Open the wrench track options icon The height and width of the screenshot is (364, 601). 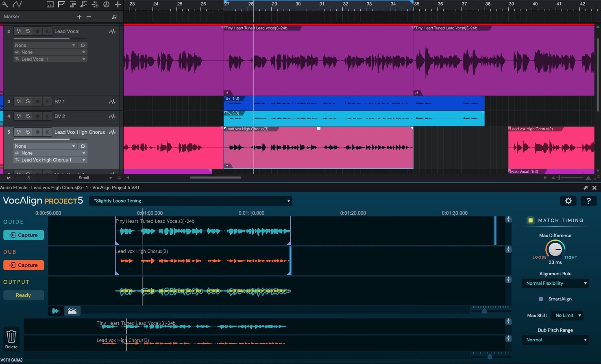tap(5, 4)
